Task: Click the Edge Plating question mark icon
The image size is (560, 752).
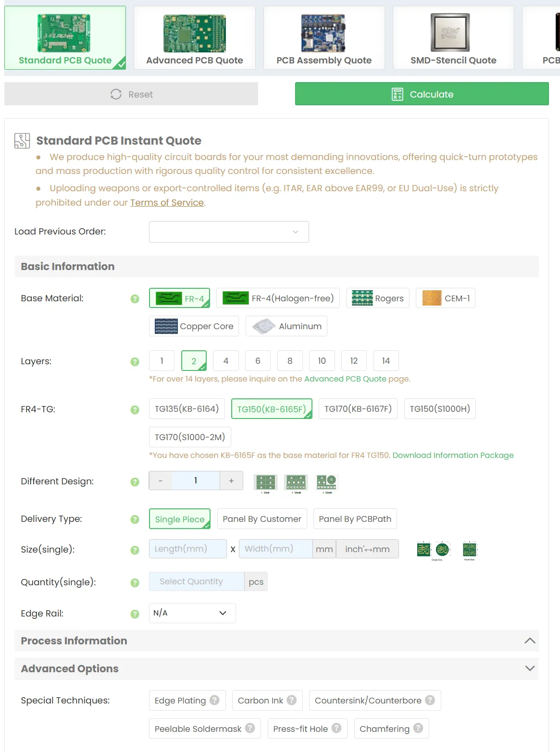Action: (x=214, y=700)
